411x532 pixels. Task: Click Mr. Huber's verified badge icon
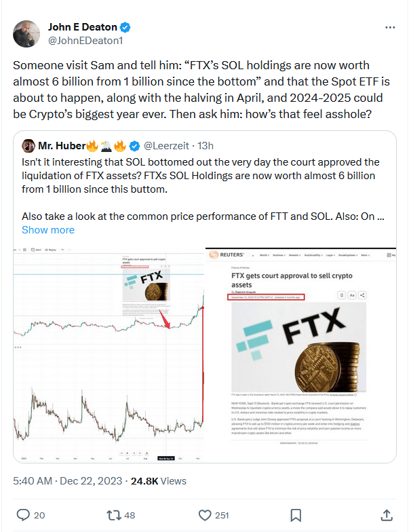coord(134,145)
